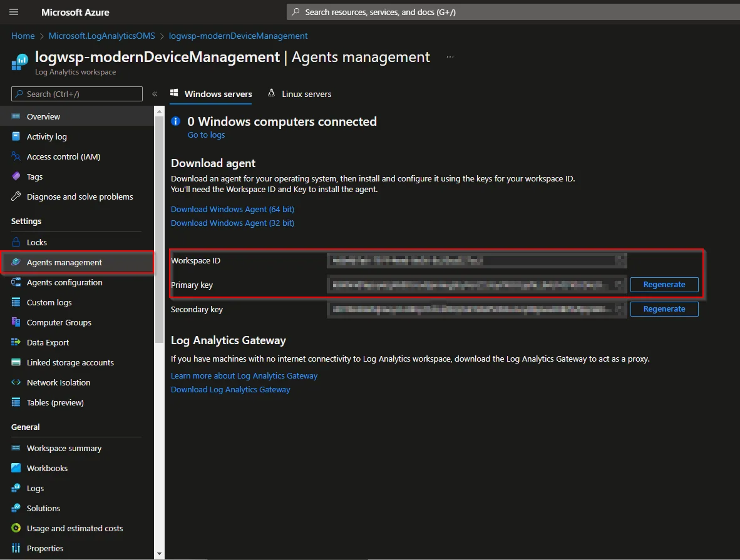This screenshot has width=740, height=560.
Task: Click the Workspace summary icon
Action: [x=16, y=448]
